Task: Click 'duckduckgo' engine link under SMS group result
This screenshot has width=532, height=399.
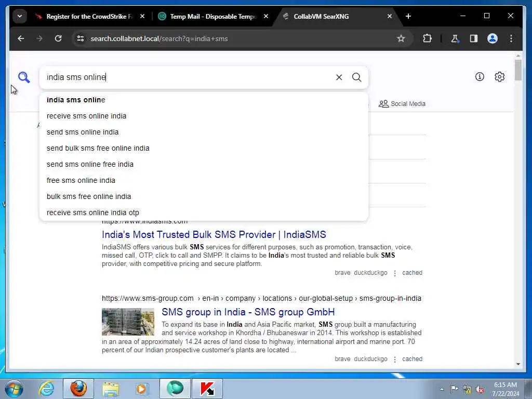Action: point(370,359)
